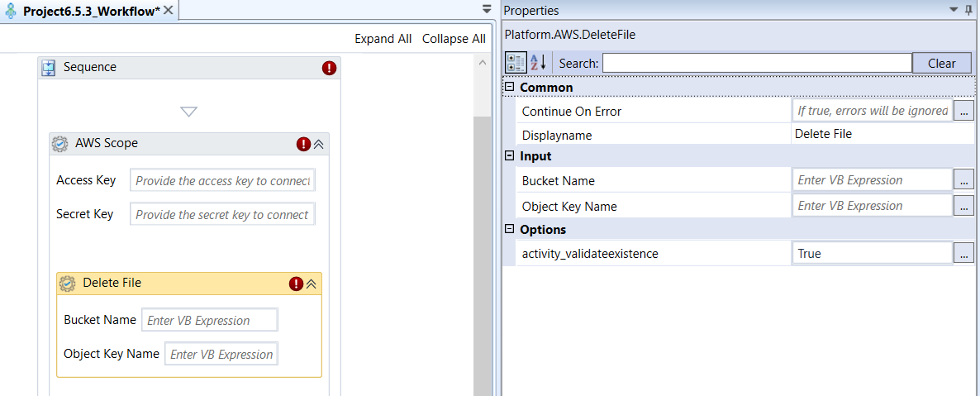Click the AWS Scope gear icon

[59, 144]
